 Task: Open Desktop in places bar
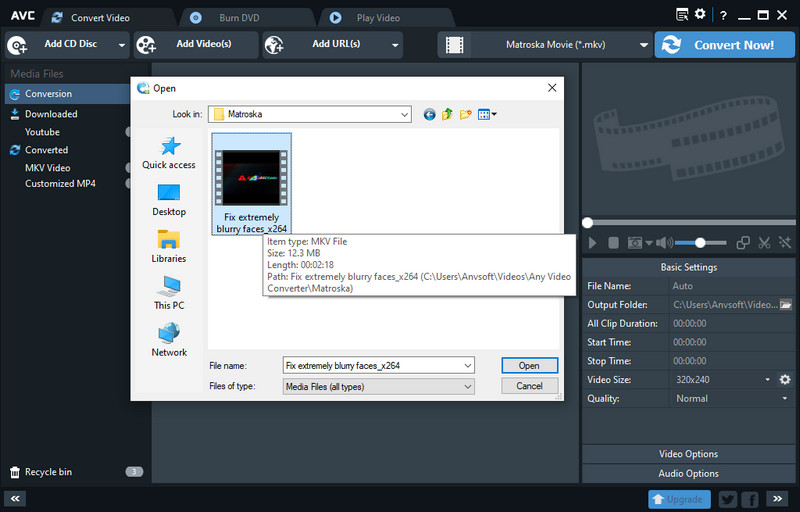pyautogui.click(x=169, y=200)
